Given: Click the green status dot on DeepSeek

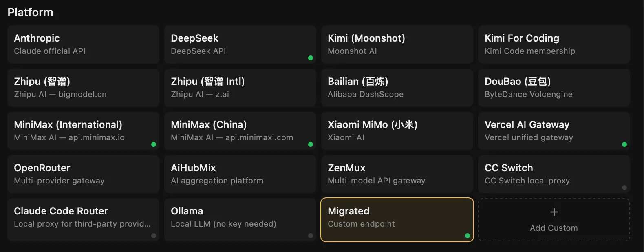Looking at the screenshot, I should pos(311,58).
